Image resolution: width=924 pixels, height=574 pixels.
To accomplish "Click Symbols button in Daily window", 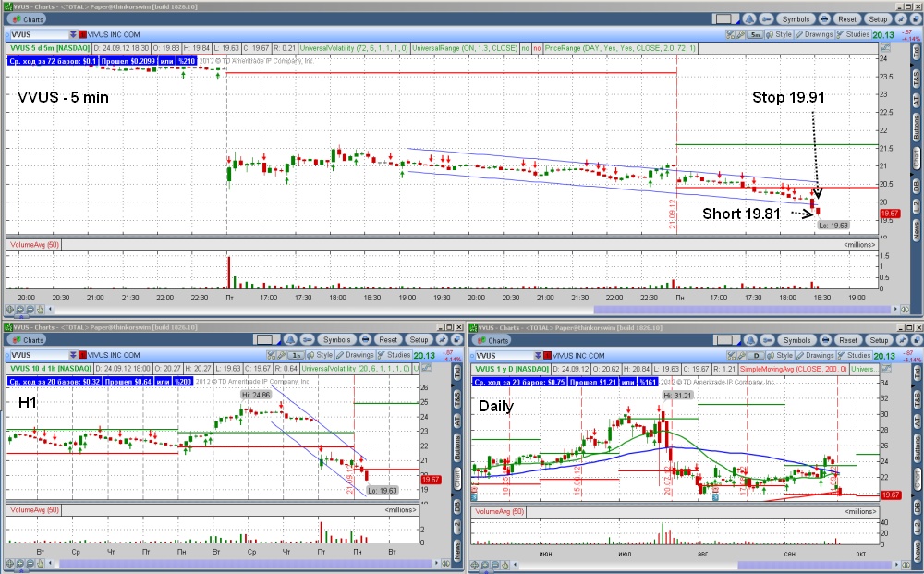I will 796,341.
